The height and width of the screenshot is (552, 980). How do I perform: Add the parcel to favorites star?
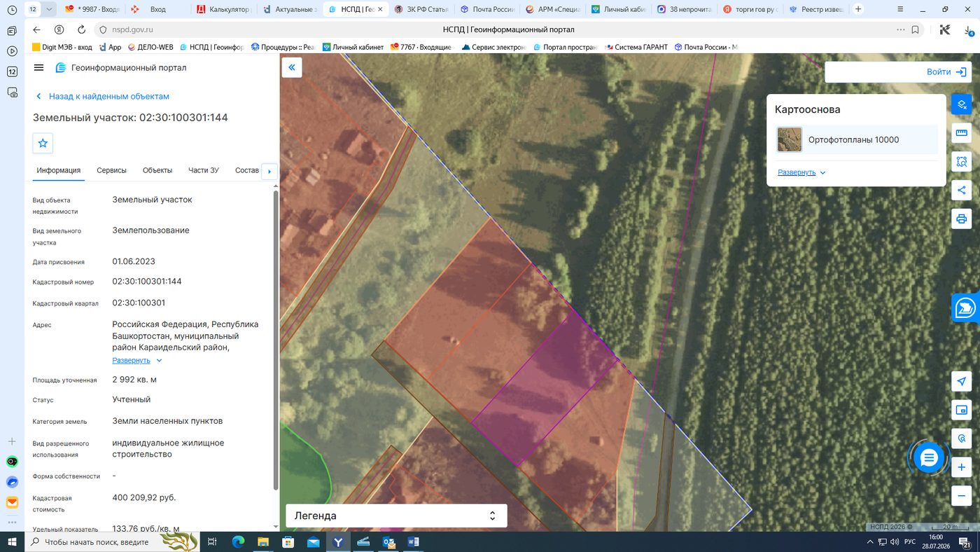pos(43,143)
